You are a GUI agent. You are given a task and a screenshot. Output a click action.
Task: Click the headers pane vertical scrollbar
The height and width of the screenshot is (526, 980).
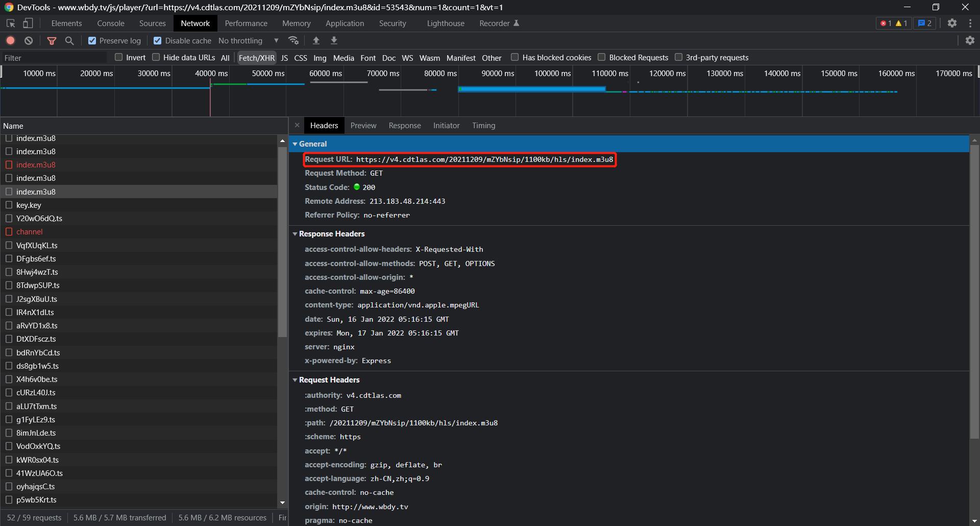(x=974, y=291)
